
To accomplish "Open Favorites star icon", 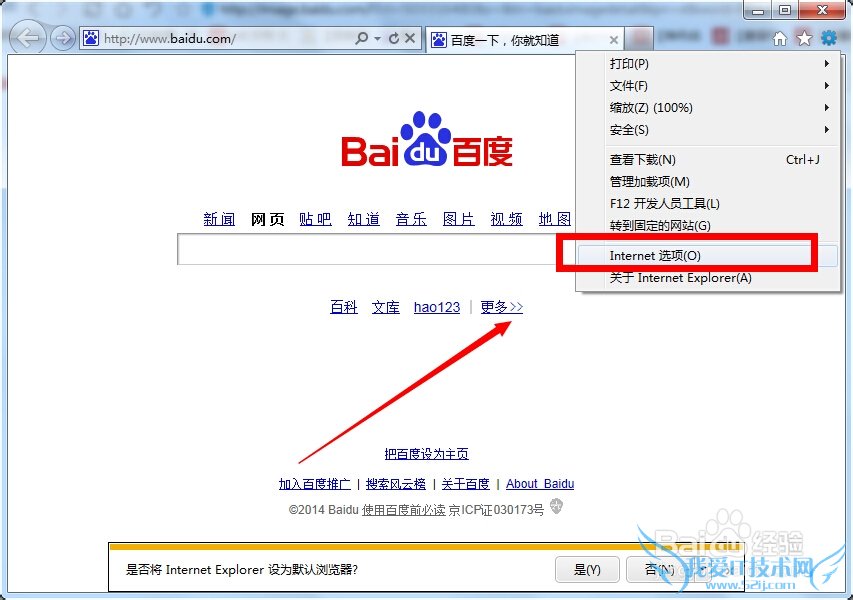I will (x=804, y=39).
